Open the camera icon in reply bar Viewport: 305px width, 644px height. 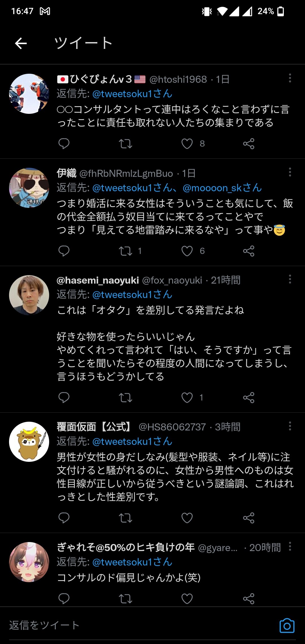click(x=287, y=626)
